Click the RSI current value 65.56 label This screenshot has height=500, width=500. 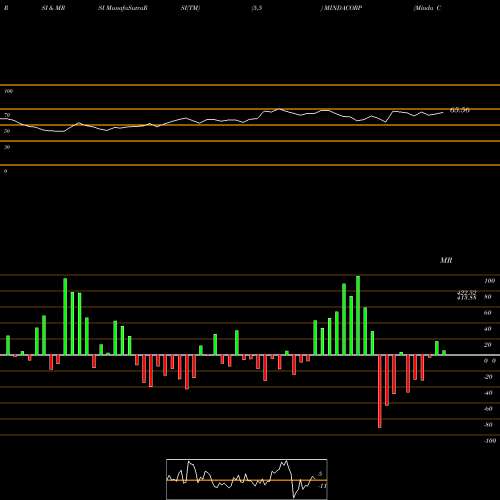pos(460,110)
